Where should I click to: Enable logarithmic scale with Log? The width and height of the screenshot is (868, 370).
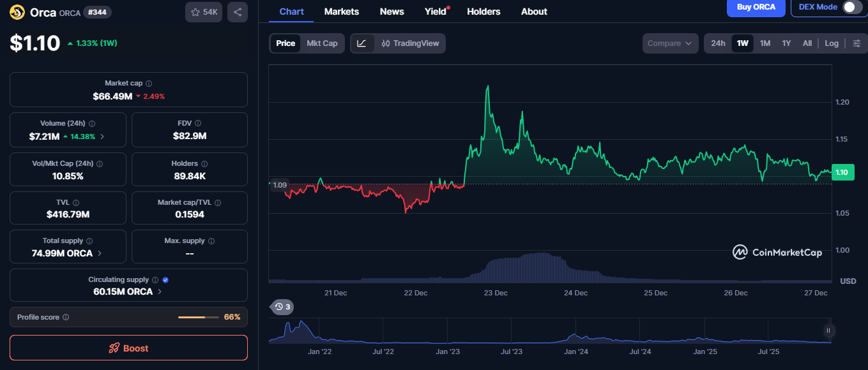[832, 43]
